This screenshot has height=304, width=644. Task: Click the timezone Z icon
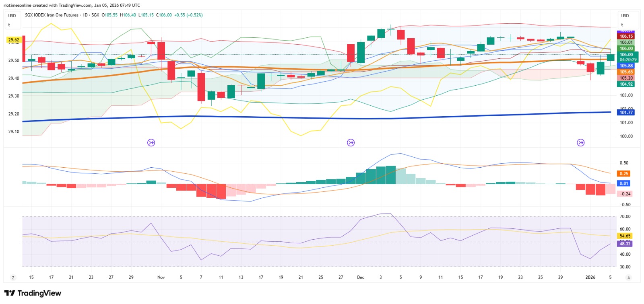[x=13, y=277]
